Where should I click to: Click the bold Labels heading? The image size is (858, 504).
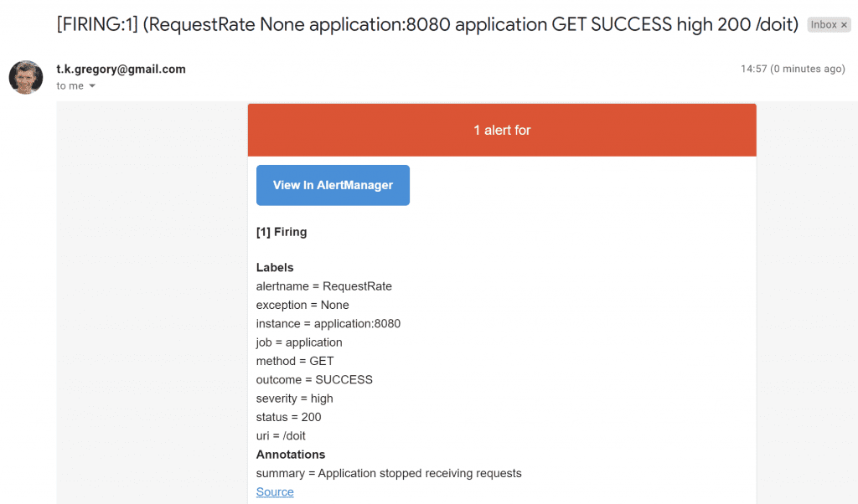(275, 268)
